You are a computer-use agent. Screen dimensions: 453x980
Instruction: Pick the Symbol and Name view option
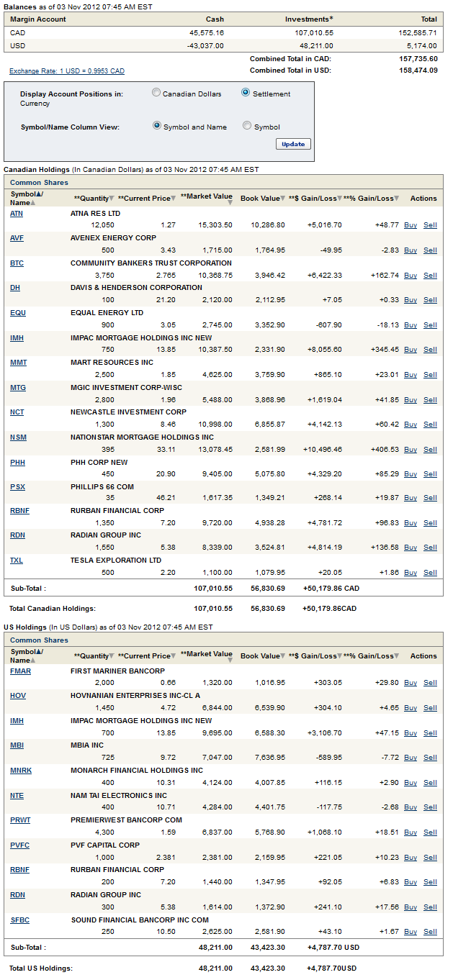point(157,126)
